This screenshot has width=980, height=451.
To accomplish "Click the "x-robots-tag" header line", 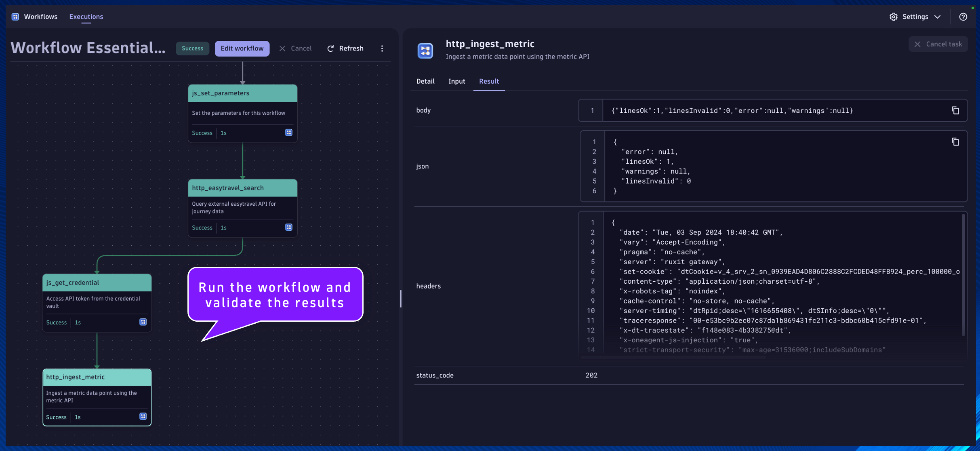I will click(x=672, y=291).
